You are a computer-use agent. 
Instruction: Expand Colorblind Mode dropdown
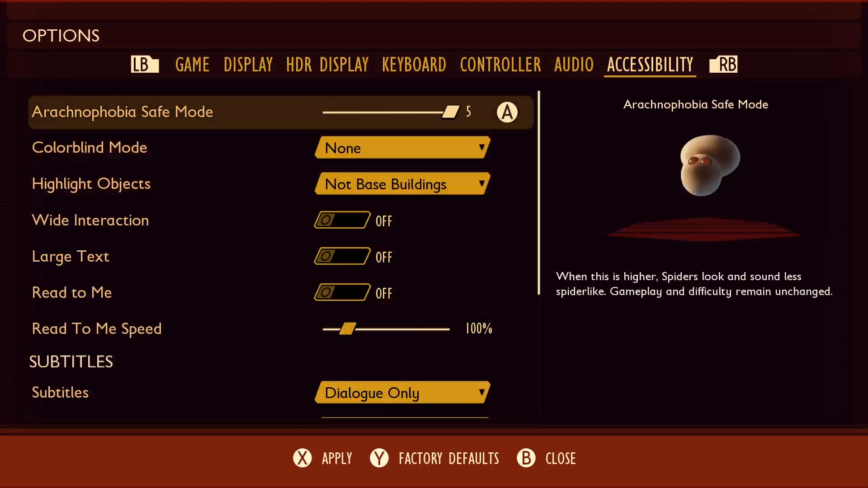pyautogui.click(x=402, y=148)
